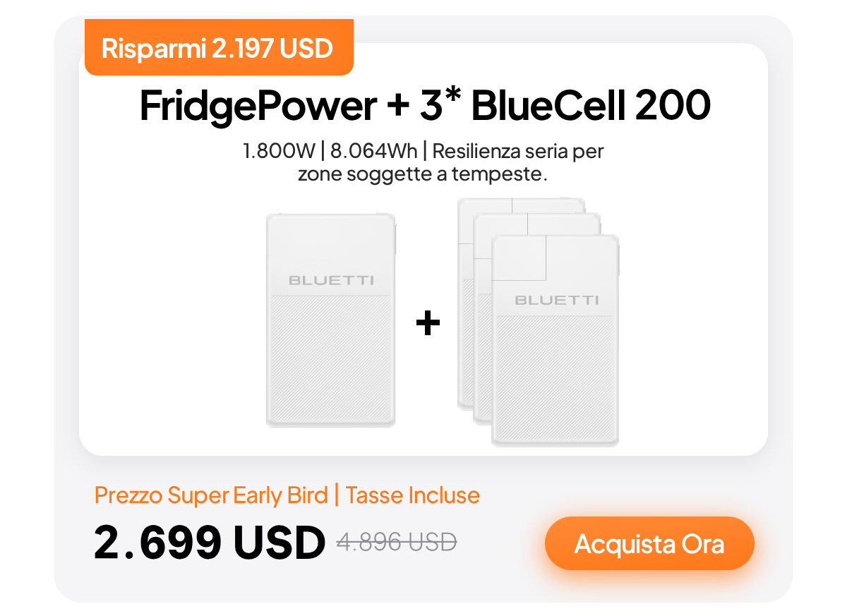Viewport: 847px width, 616px height.
Task: Click the crossed-out 4.896 USD original price
Action: click(x=397, y=542)
